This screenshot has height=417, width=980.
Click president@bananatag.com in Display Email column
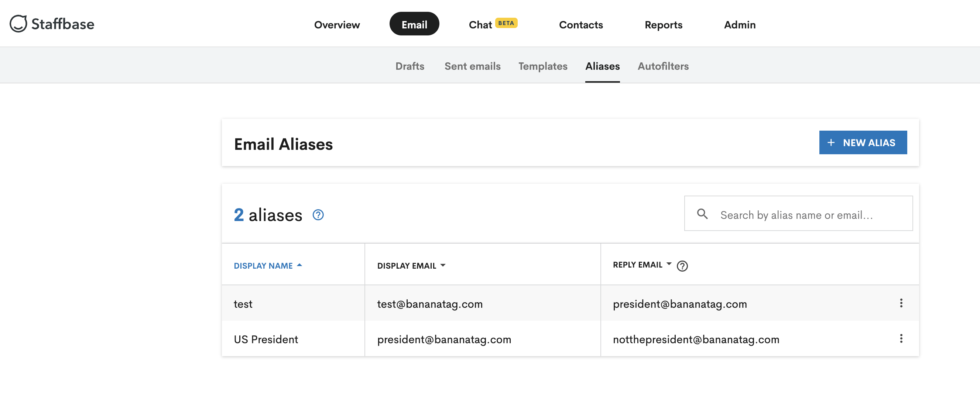444,339
